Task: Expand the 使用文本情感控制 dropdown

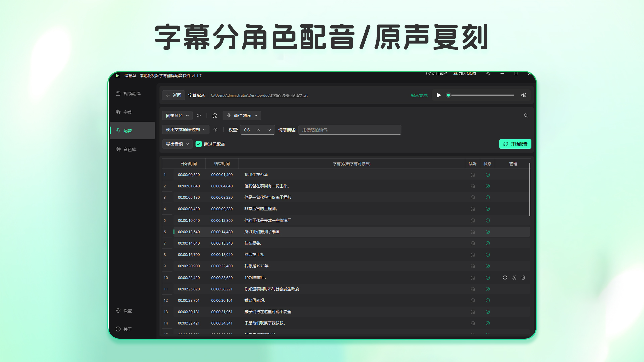Action: pos(186,130)
